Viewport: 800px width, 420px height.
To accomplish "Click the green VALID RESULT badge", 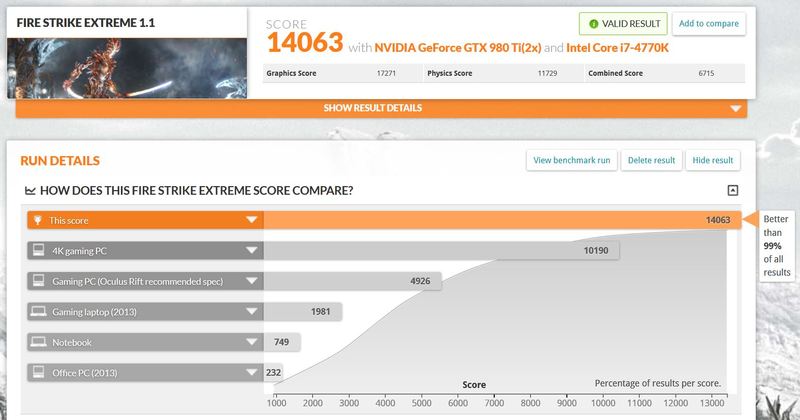I will [x=623, y=23].
